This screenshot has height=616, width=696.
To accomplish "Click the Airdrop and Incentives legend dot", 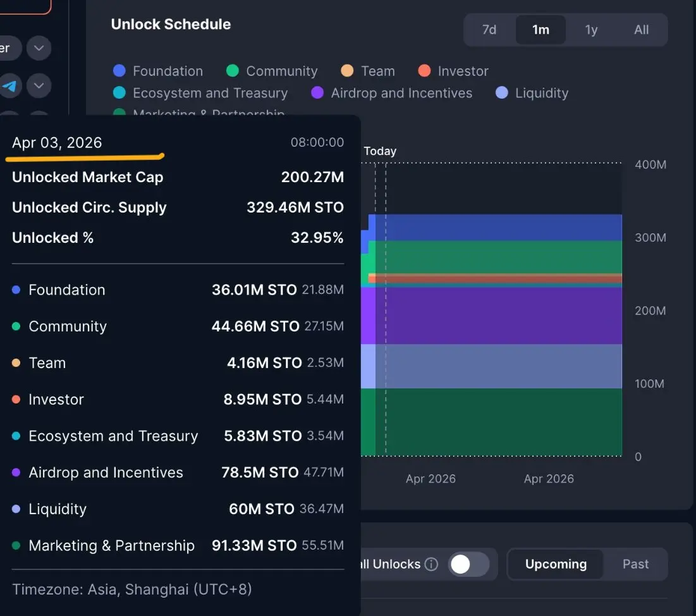I will pyautogui.click(x=317, y=93).
